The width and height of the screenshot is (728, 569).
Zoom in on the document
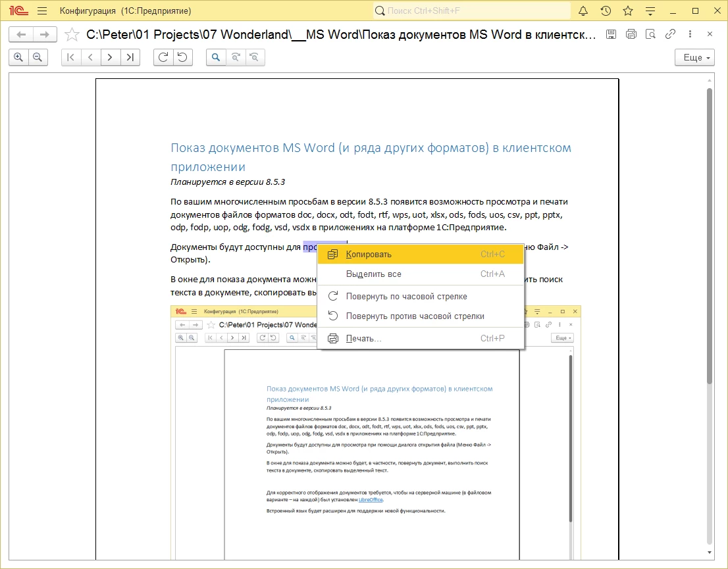coord(18,57)
